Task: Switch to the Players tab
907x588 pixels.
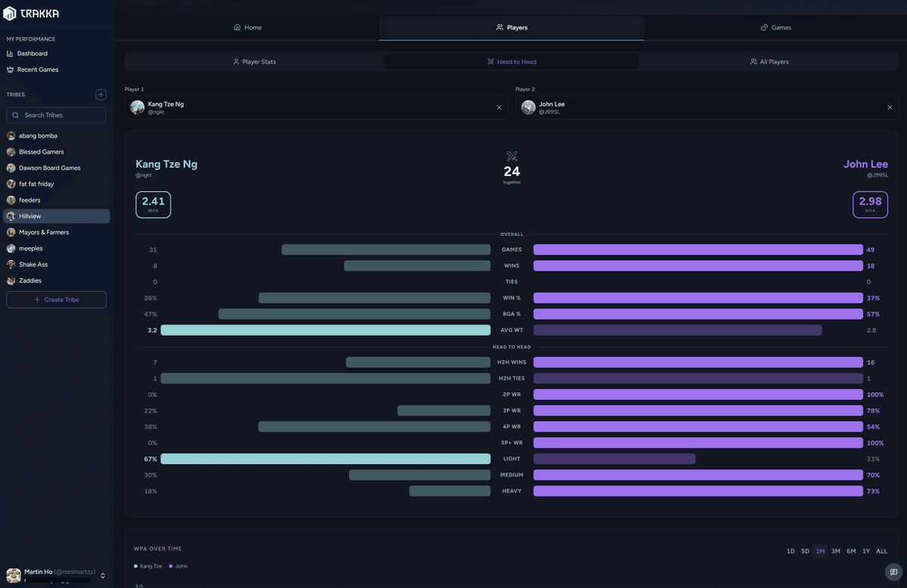Action: [512, 27]
